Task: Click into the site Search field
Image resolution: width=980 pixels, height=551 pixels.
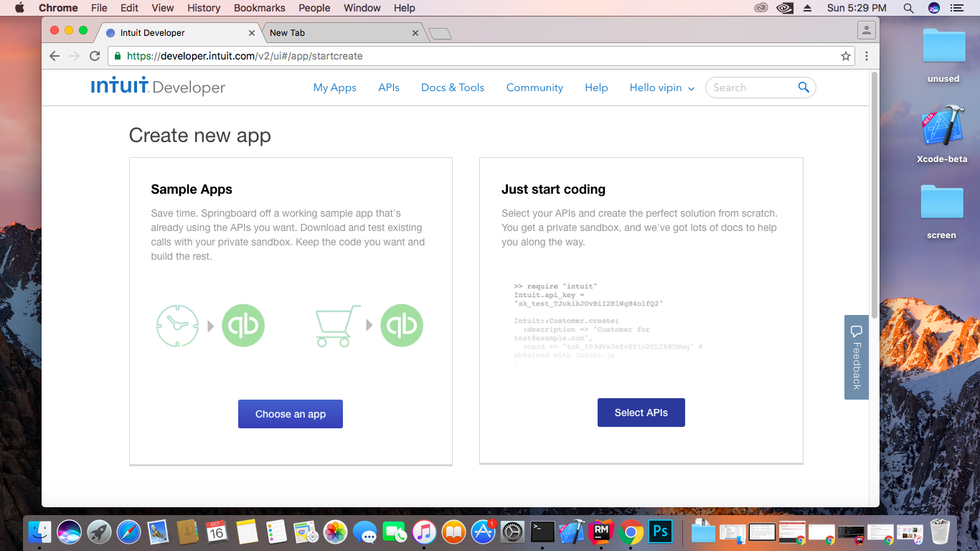Action: coord(753,88)
